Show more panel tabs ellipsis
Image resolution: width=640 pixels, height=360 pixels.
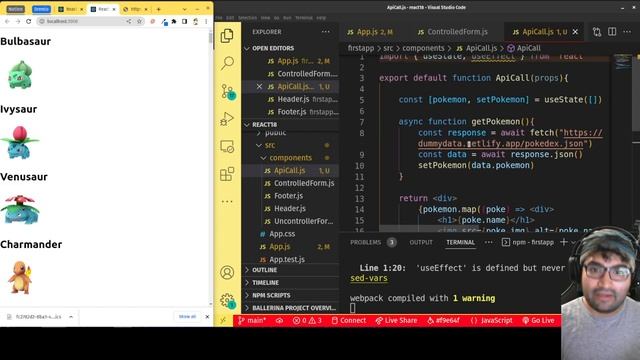click(x=489, y=242)
